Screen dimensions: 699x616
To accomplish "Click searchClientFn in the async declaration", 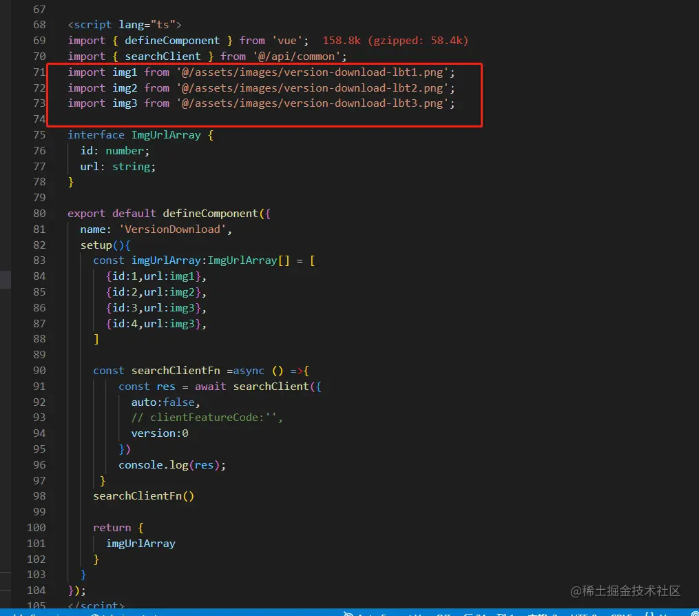I will tap(176, 371).
